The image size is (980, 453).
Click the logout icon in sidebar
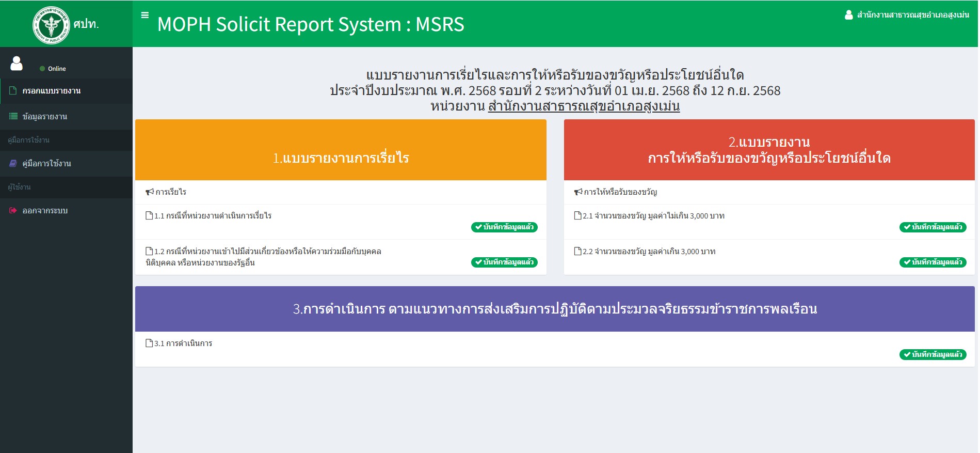[x=13, y=211]
